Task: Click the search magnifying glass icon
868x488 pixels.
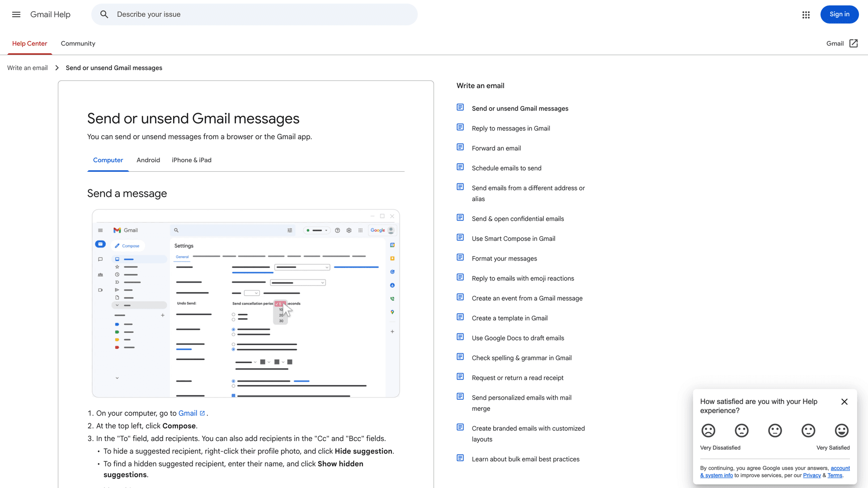Action: click(104, 14)
